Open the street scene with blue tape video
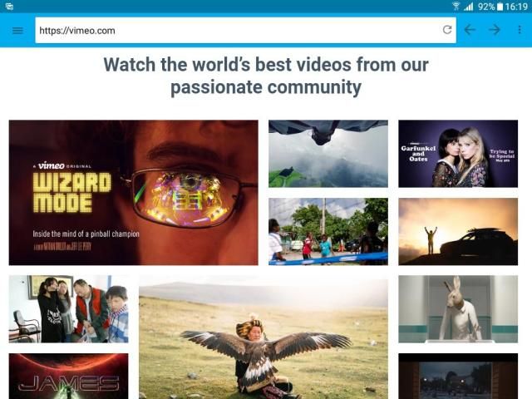The width and height of the screenshot is (532, 399). pyautogui.click(x=328, y=231)
